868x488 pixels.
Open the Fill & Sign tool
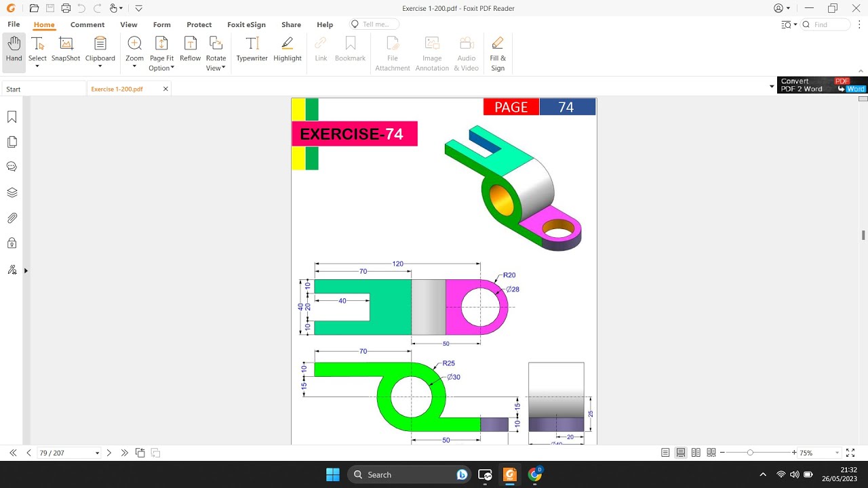tap(498, 53)
